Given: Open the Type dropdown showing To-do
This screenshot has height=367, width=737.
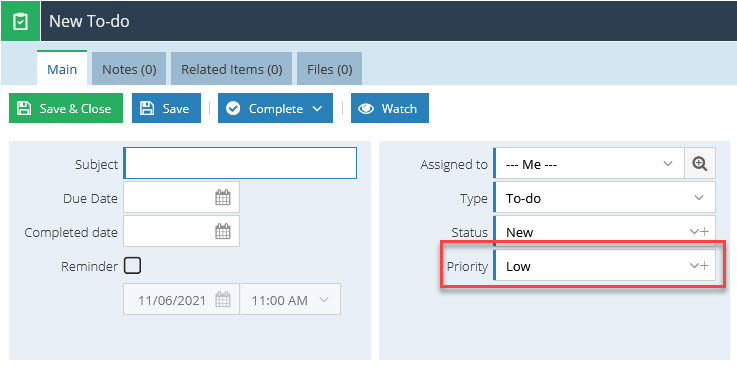Looking at the screenshot, I should coord(604,198).
